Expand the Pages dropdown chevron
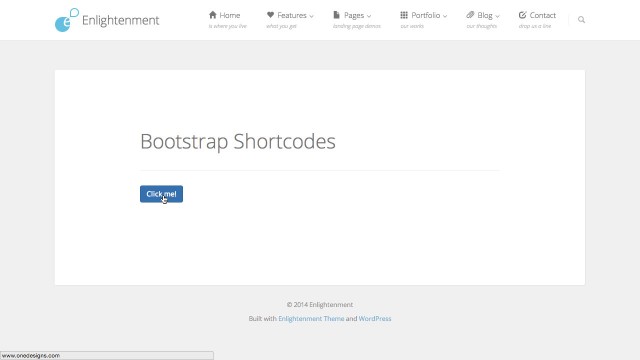This screenshot has height=360, width=640. 369,16
